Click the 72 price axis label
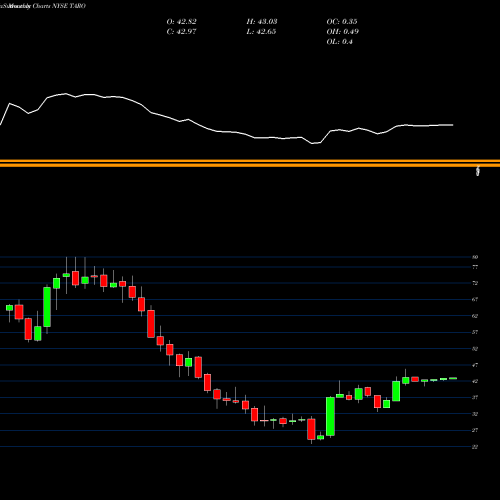 coord(475,283)
